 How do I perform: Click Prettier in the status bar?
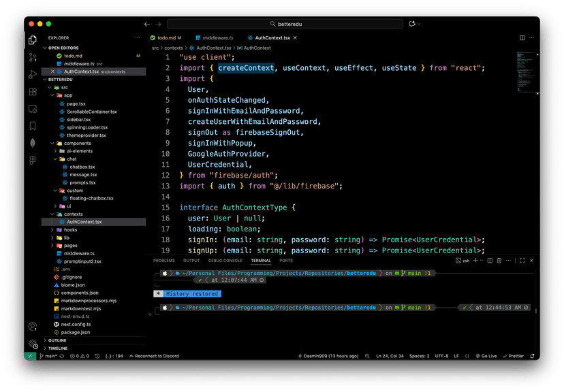[x=516, y=356]
